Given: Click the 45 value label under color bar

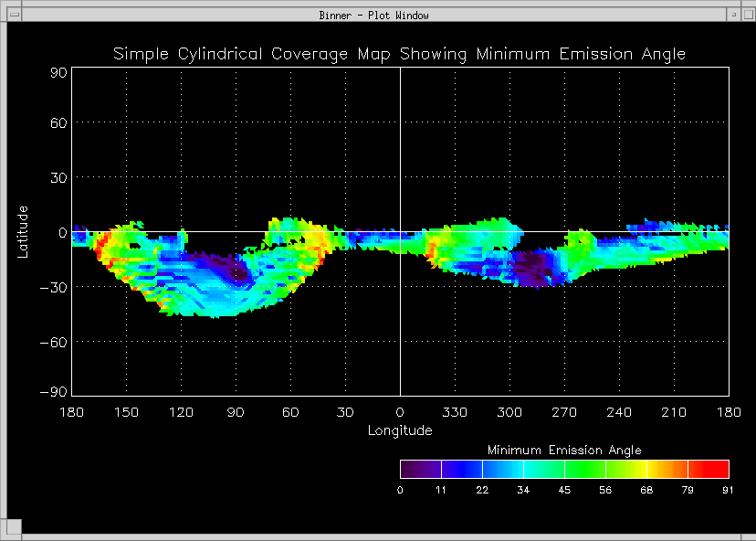Looking at the screenshot, I should [564, 491].
